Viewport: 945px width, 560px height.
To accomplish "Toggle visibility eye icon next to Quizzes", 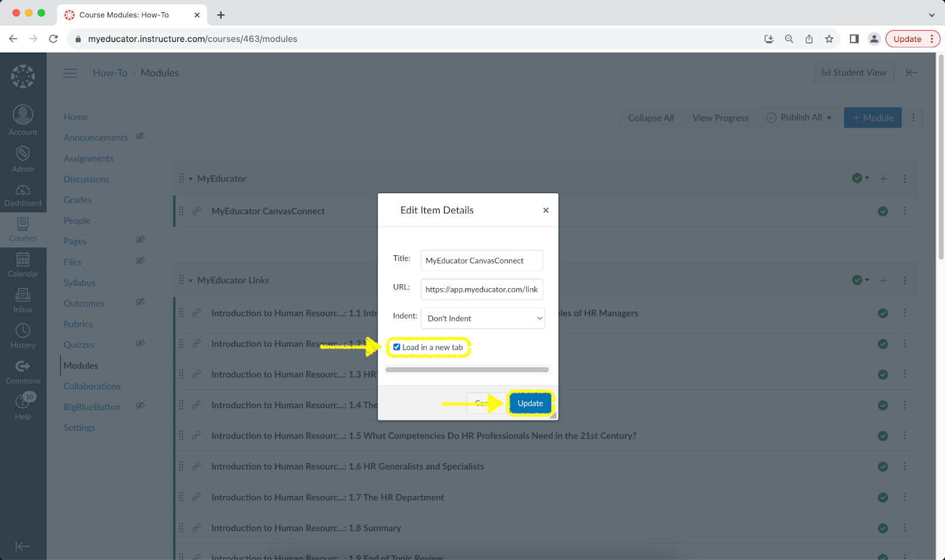I will pos(140,343).
